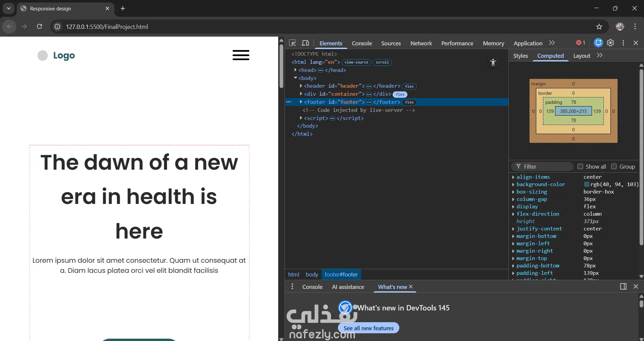Viewport: 644px width, 341px height.
Task: Open the Application panel tab
Action: [528, 43]
